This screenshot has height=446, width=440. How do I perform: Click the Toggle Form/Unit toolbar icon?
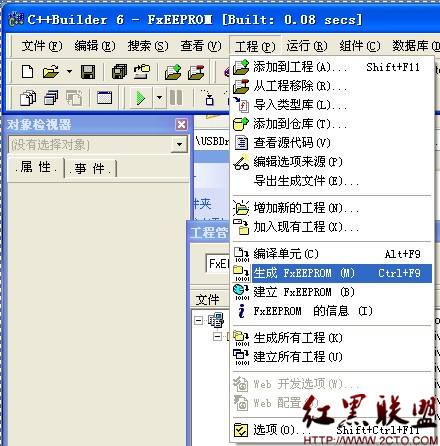[74, 98]
